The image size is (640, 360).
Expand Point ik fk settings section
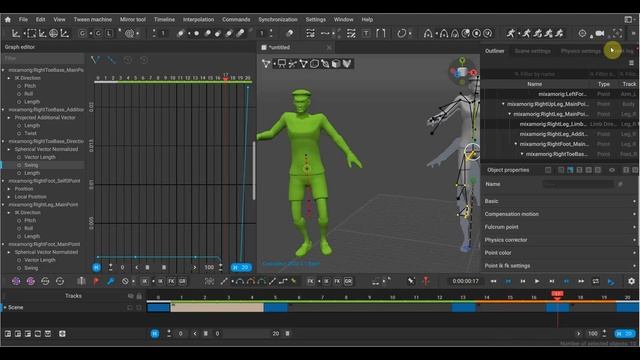(560, 266)
